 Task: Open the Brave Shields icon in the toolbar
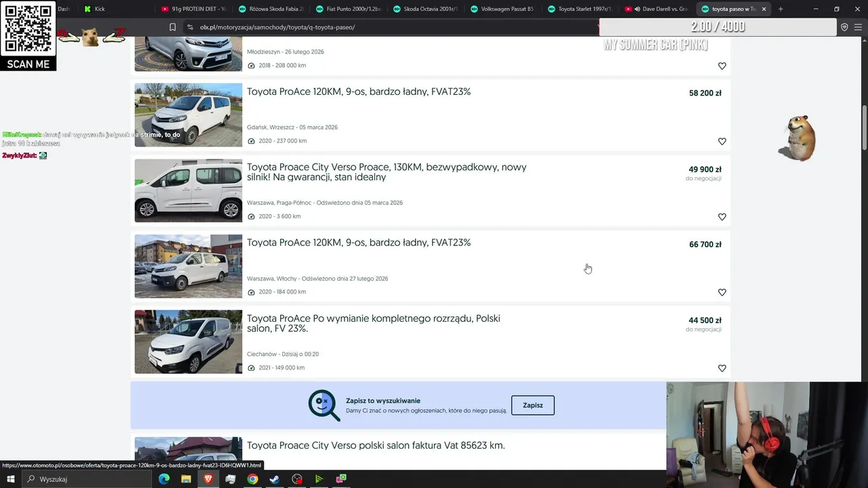tap(844, 27)
